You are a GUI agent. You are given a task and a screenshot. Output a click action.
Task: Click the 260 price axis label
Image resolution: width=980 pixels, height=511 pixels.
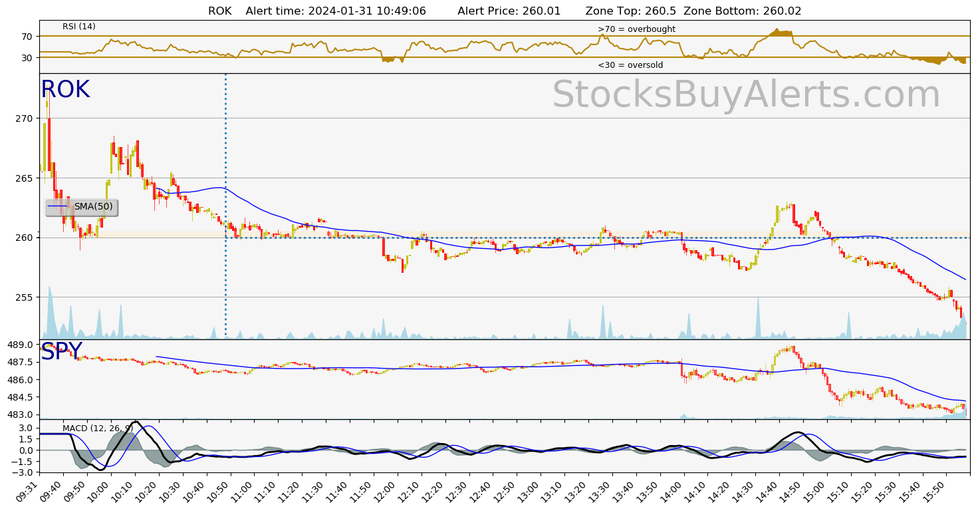click(24, 238)
